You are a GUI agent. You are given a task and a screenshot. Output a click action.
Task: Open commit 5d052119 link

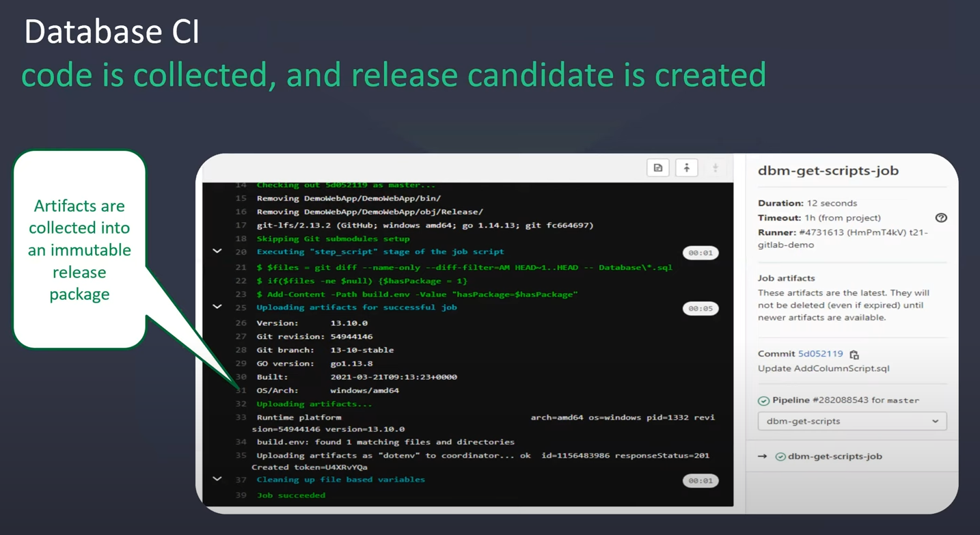pyautogui.click(x=820, y=354)
